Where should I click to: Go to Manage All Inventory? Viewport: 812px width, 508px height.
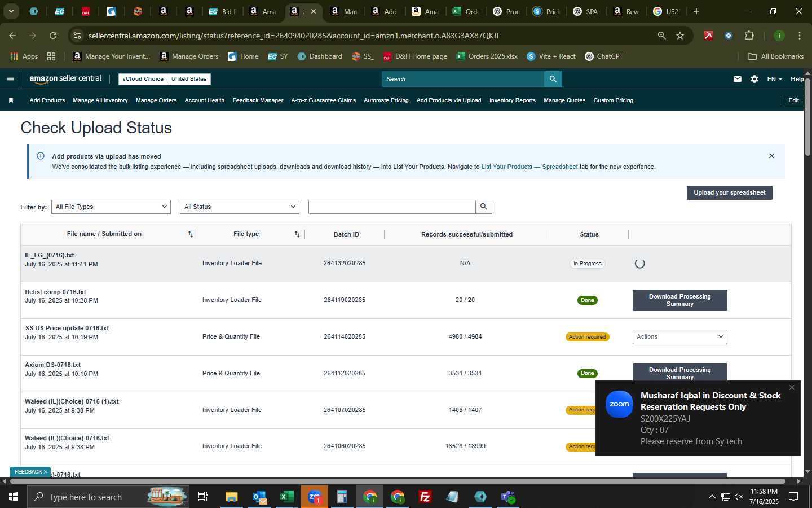(x=100, y=100)
